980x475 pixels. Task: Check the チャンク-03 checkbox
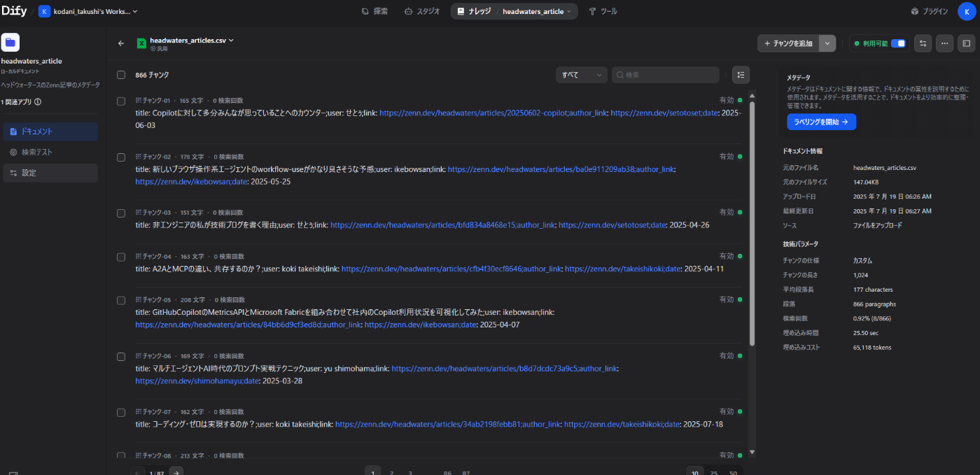point(121,213)
